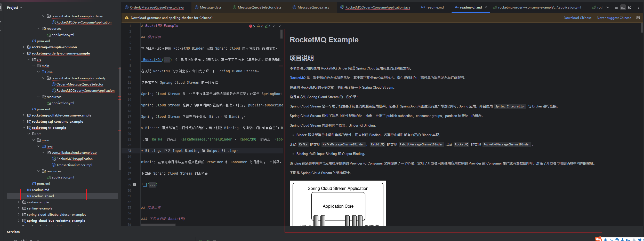The width and height of the screenshot is (644, 241).
Task: Open RocketMQDelayConsumeApplication class in tree
Action: 84,22
